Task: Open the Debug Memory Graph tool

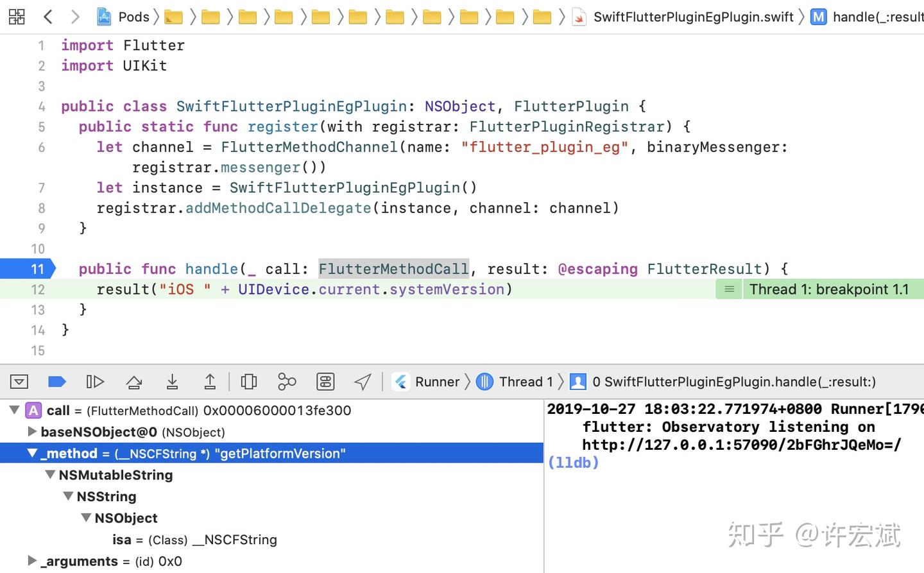Action: point(287,381)
